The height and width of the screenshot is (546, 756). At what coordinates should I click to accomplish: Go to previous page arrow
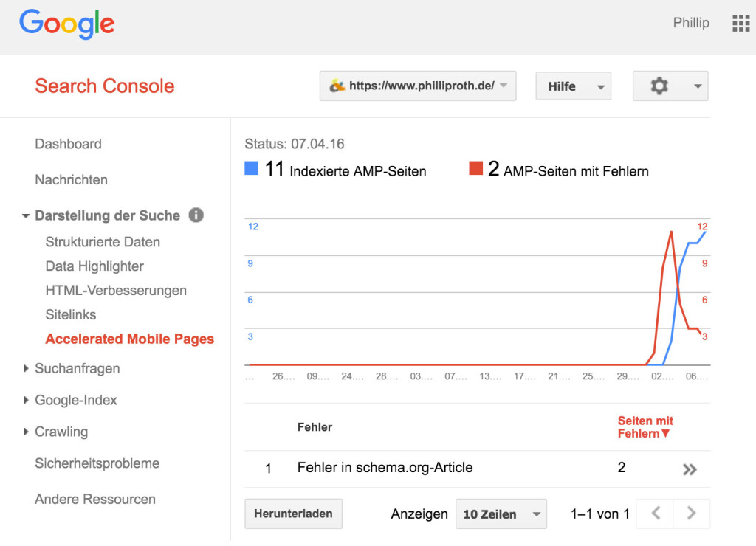pos(656,514)
